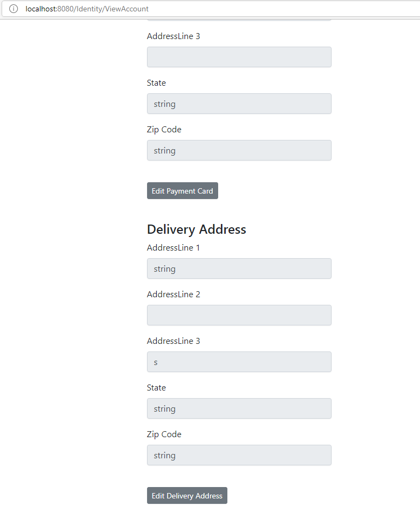Select the State field in the payment section
The height and width of the screenshot is (512, 420).
tap(239, 104)
